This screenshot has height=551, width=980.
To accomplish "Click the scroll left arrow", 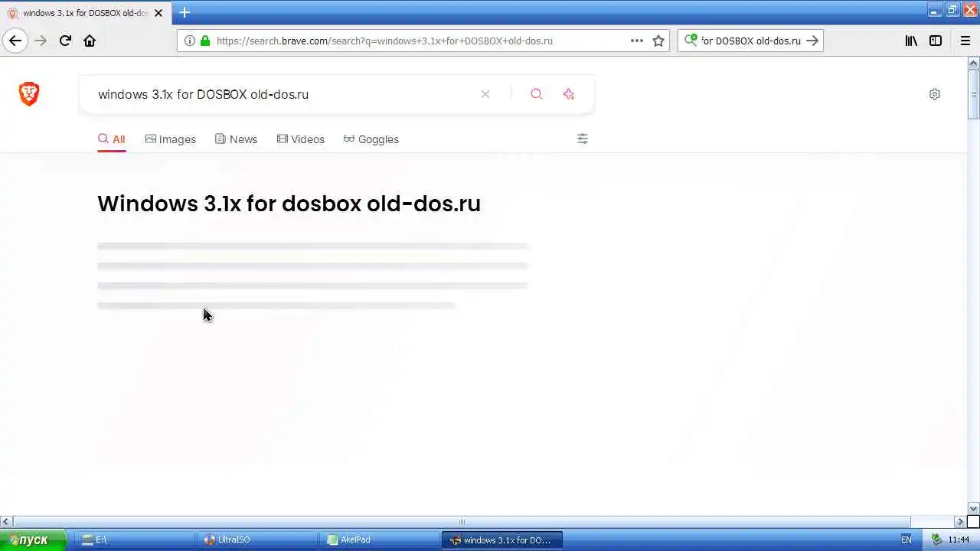I will coord(6,522).
